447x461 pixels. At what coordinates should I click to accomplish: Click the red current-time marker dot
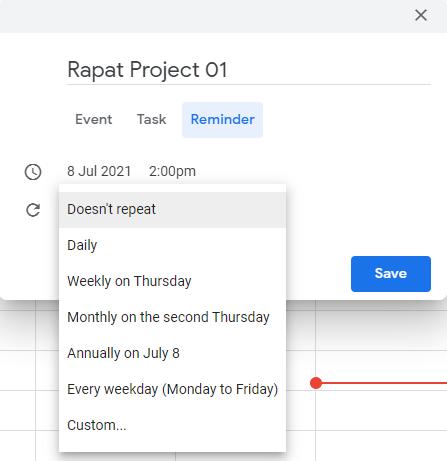316,383
